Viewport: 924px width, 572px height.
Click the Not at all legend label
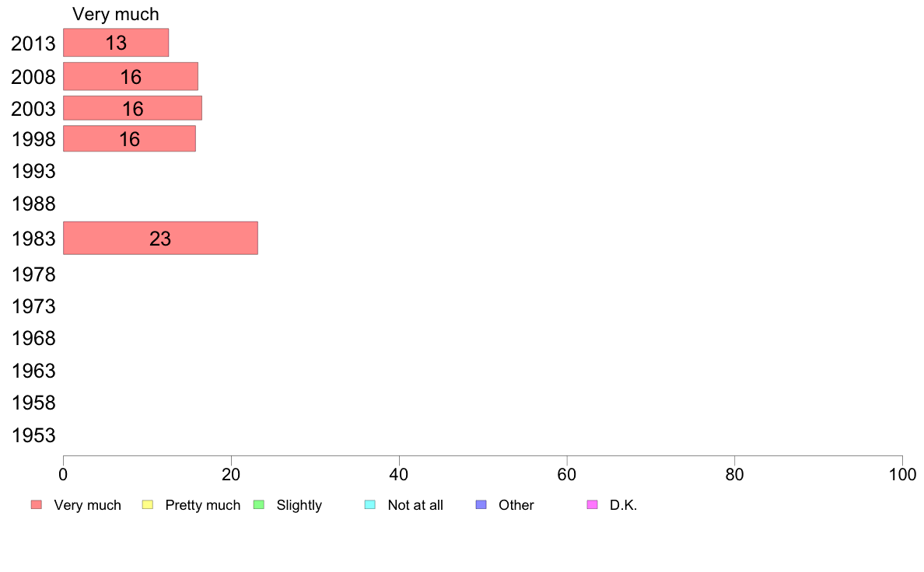tap(415, 505)
